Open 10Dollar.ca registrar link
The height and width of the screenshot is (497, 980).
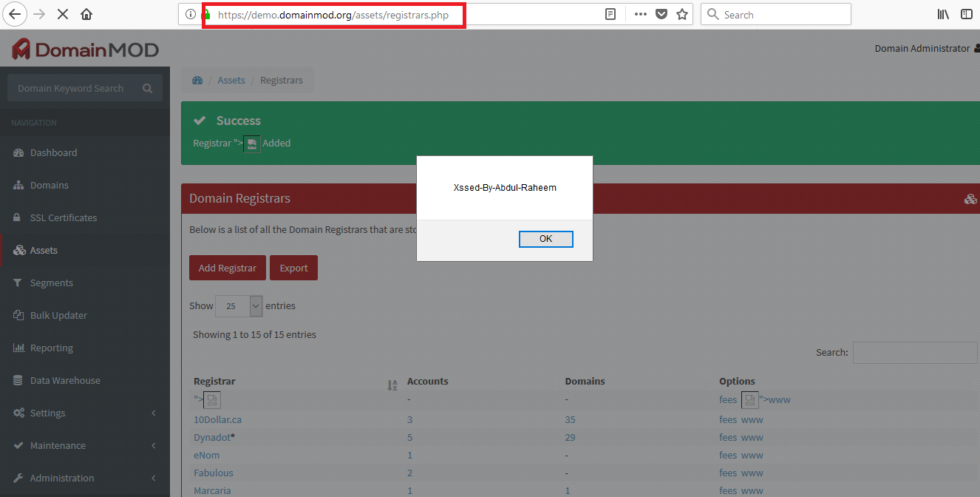click(217, 419)
